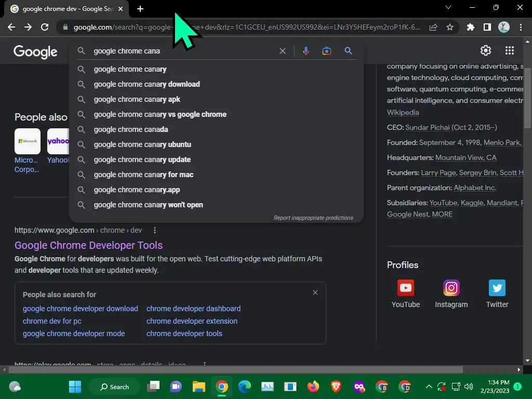Close the People also search for box
Screen dimensions: 532x399
tap(315, 292)
